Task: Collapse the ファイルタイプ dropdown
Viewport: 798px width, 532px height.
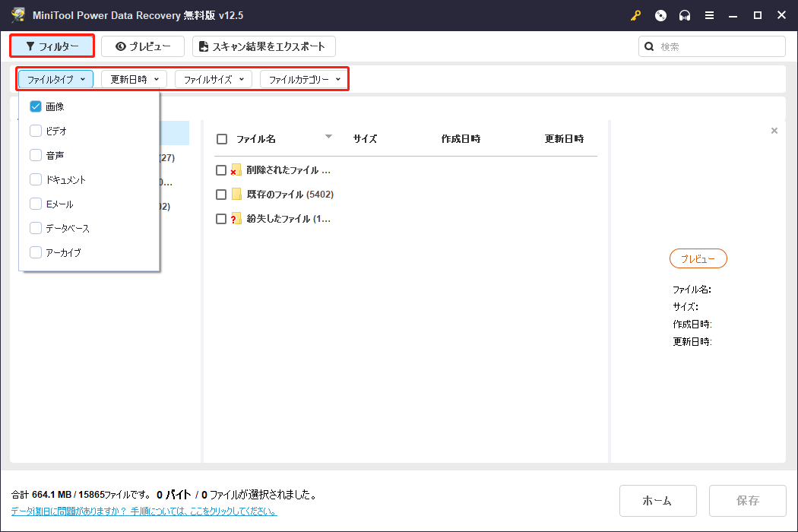Action: point(56,79)
